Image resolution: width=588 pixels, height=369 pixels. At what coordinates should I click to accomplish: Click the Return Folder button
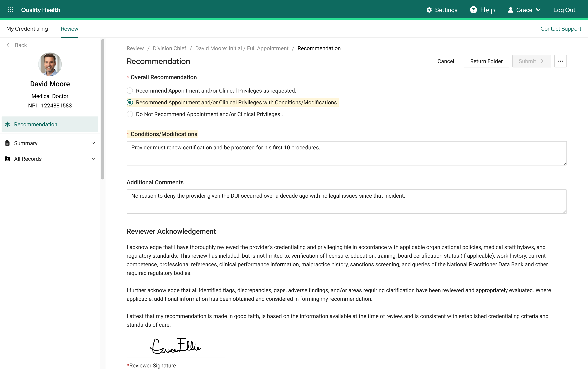click(486, 61)
